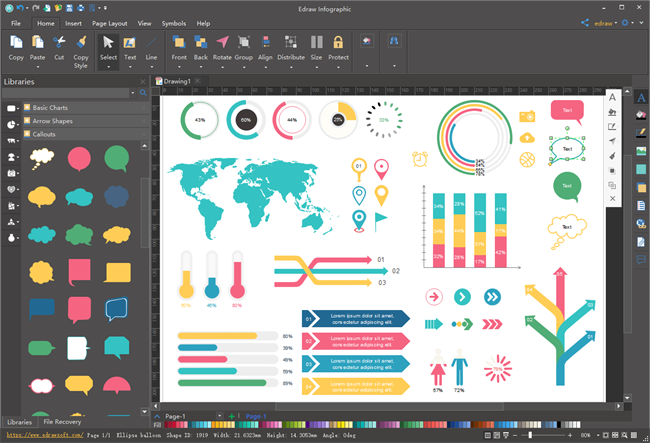Image resolution: width=650 pixels, height=443 pixels.
Task: Open the edraw account dropdown
Action: (616, 23)
